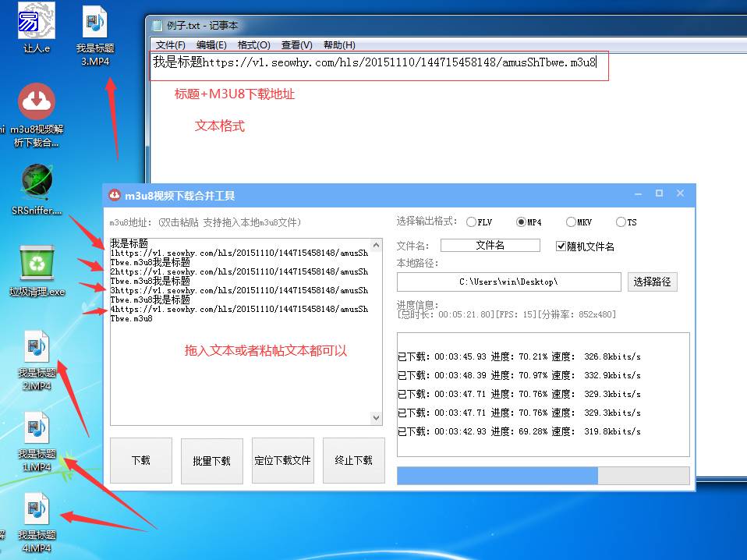The height and width of the screenshot is (560, 747).
Task: Open the 文件(F) menu in Notepad
Action: (170, 45)
